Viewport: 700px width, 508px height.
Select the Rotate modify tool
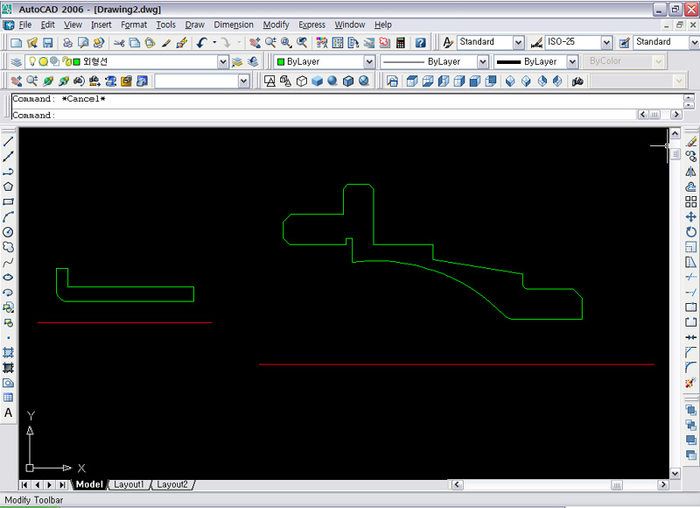point(691,232)
